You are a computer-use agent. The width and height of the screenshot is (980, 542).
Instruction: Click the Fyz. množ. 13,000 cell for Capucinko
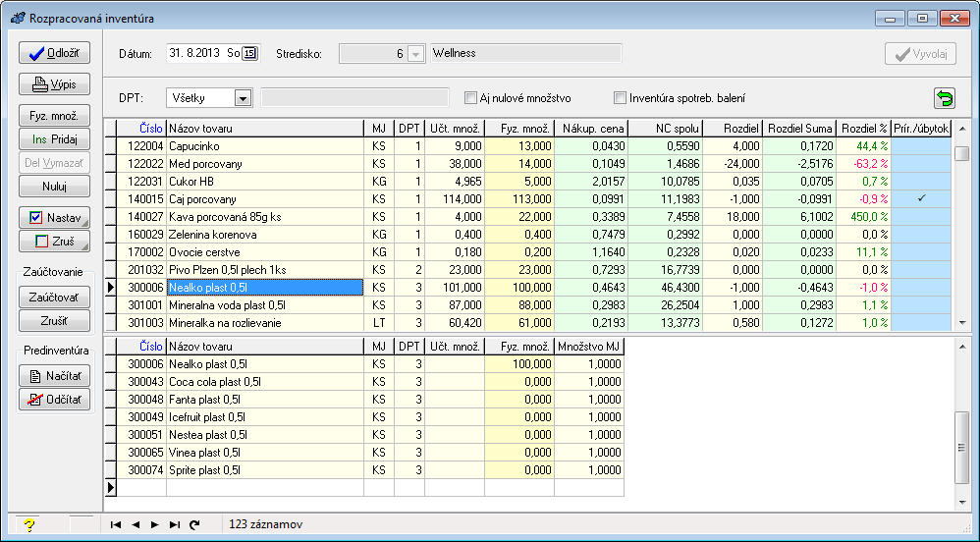(519, 145)
